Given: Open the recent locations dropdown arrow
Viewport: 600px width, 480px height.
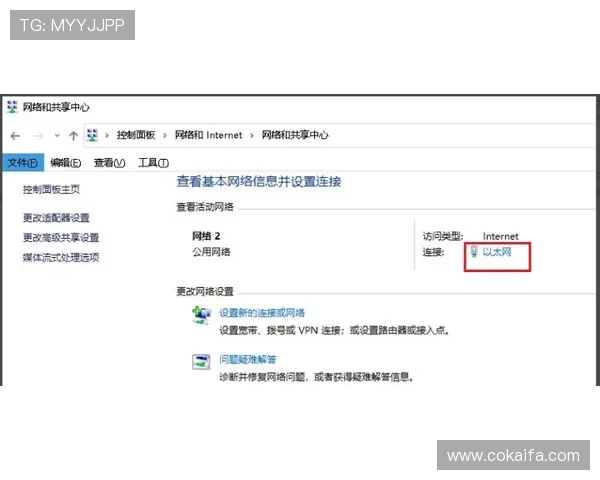Looking at the screenshot, I should point(57,136).
